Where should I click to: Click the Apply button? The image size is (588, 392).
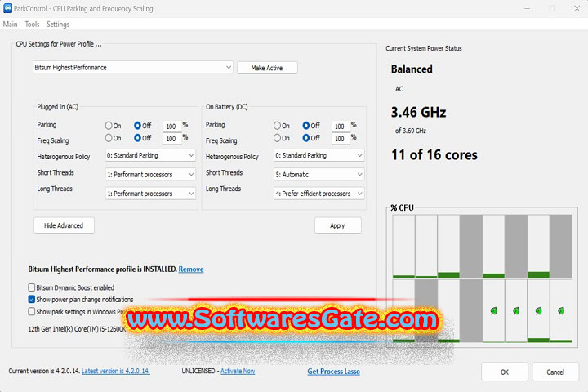pyautogui.click(x=337, y=225)
